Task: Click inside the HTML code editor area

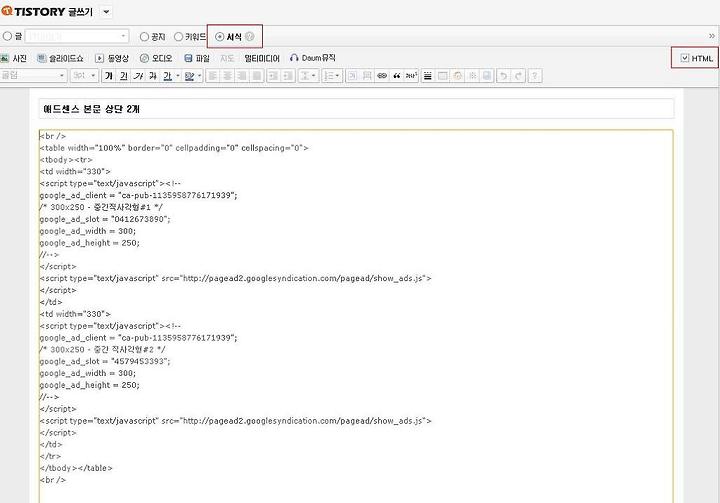Action: 356,316
